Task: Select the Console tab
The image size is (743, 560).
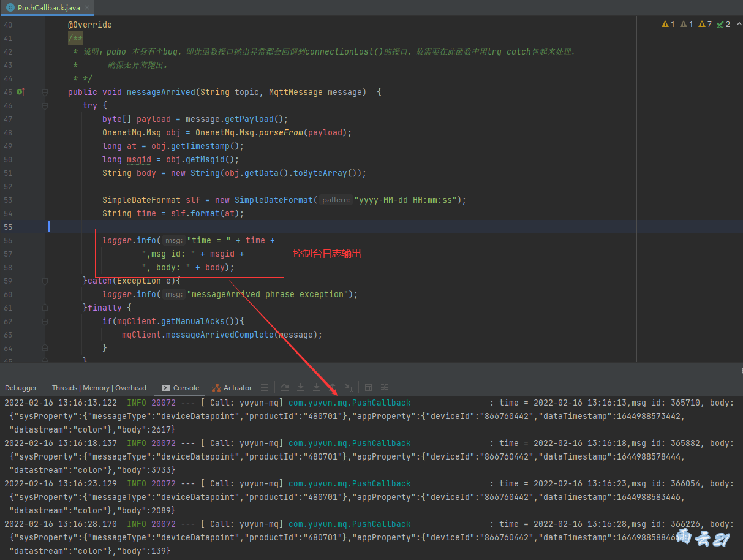Action: click(181, 388)
